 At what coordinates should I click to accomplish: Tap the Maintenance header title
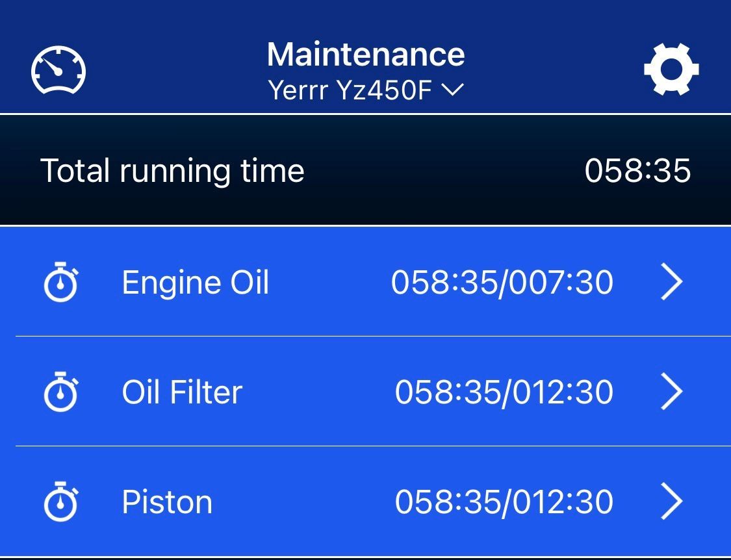(x=366, y=55)
